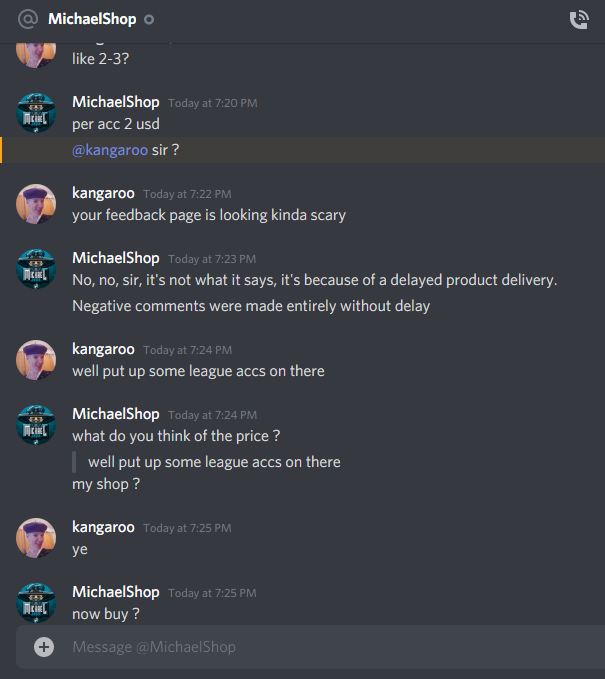Click MichaelShop's offline status indicator in header
This screenshot has height=679, width=605.
pyautogui.click(x=149, y=20)
